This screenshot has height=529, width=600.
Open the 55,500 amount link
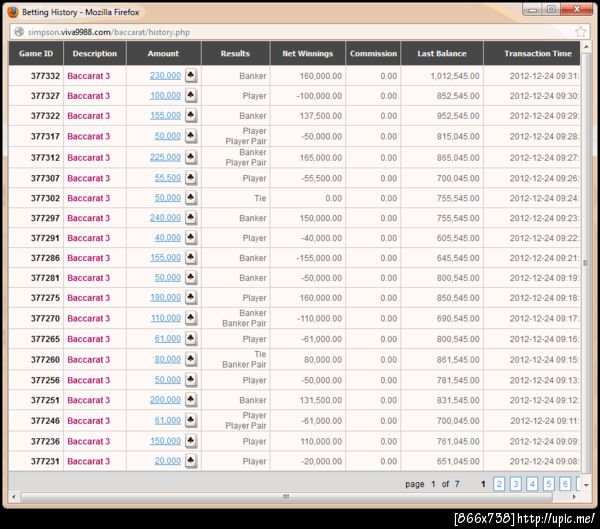[x=168, y=178]
